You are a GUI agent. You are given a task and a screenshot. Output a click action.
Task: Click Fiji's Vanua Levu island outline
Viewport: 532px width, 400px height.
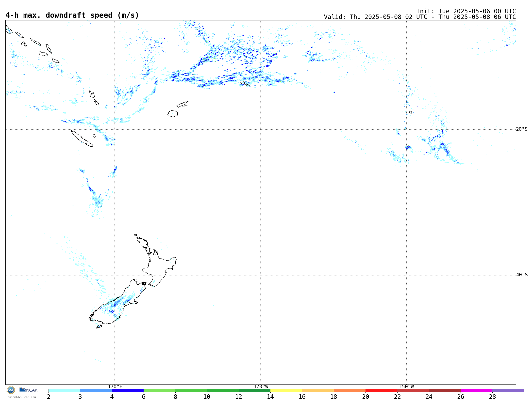coord(183,105)
